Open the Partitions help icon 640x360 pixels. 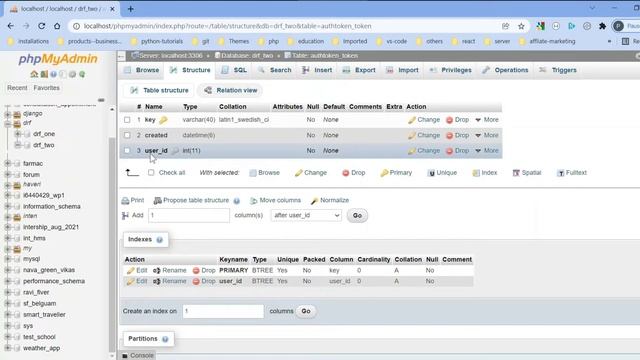[165, 339]
